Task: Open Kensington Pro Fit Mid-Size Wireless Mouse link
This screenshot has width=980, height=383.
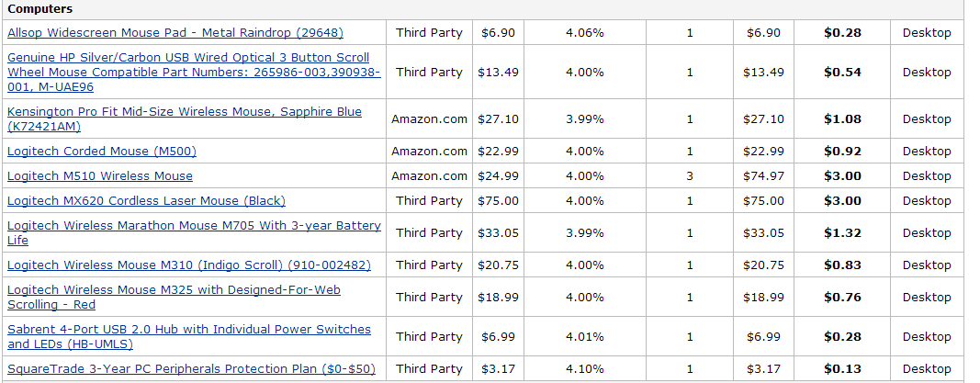Action: (185, 118)
